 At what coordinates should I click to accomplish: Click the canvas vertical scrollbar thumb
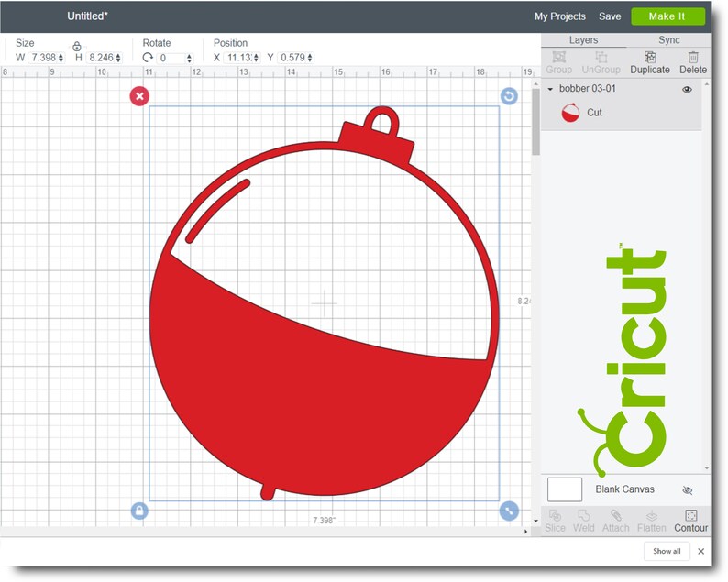click(535, 122)
